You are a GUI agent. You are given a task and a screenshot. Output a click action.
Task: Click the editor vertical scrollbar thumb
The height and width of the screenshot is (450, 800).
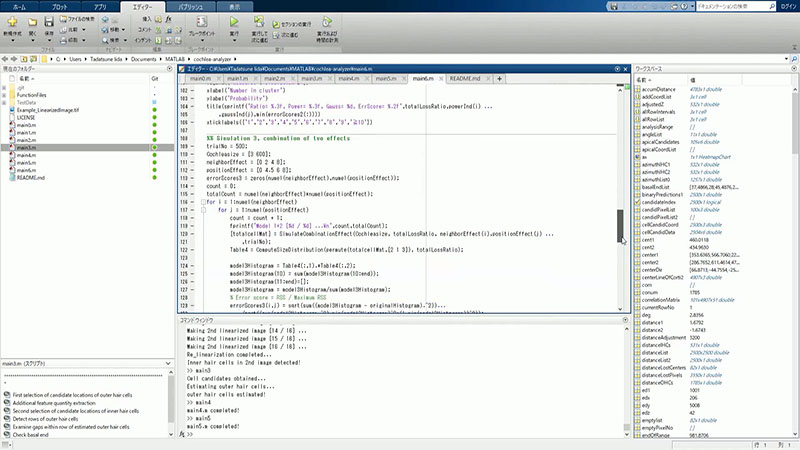(x=620, y=226)
